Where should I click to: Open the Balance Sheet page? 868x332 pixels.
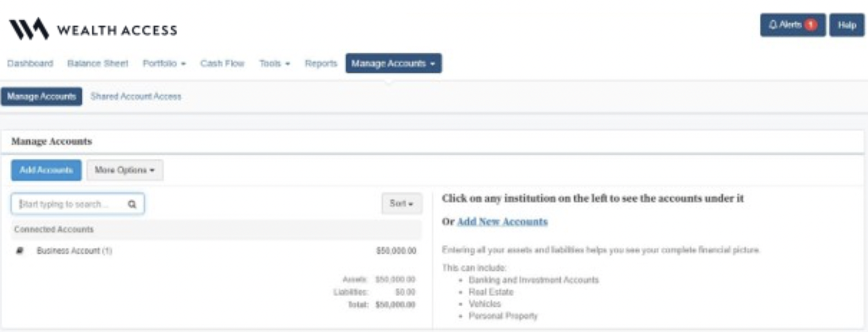98,63
